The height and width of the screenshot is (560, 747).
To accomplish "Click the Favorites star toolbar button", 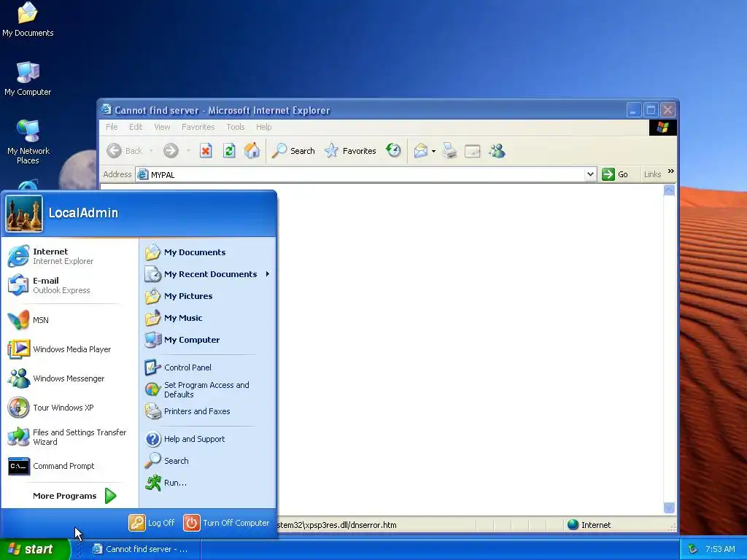I will [350, 151].
